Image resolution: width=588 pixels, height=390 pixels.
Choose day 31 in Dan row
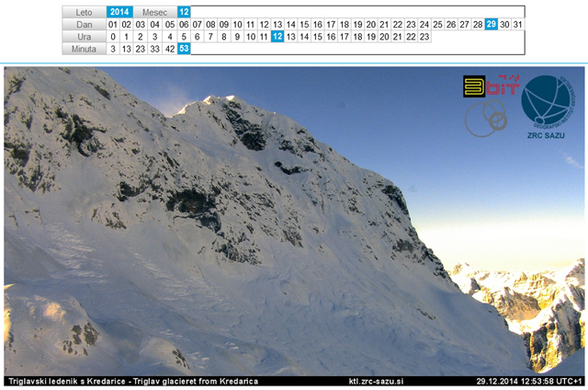[518, 24]
